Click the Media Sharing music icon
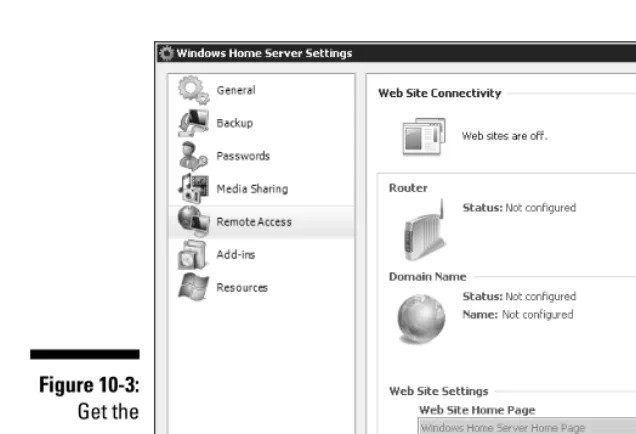Image resolution: width=636 pixels, height=434 pixels. [x=193, y=189]
